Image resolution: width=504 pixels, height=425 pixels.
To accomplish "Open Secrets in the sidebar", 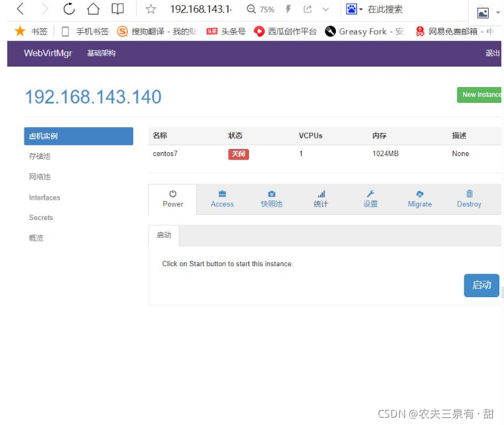I will (x=41, y=217).
